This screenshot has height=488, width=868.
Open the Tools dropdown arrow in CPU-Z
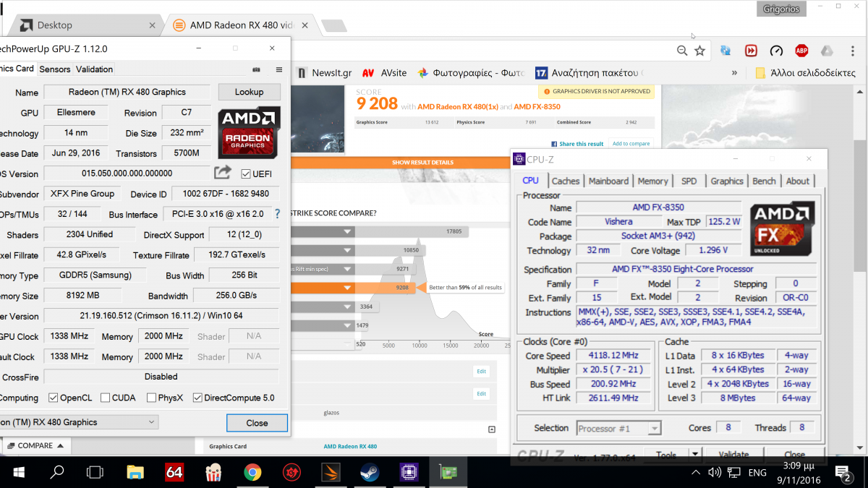[x=695, y=455]
